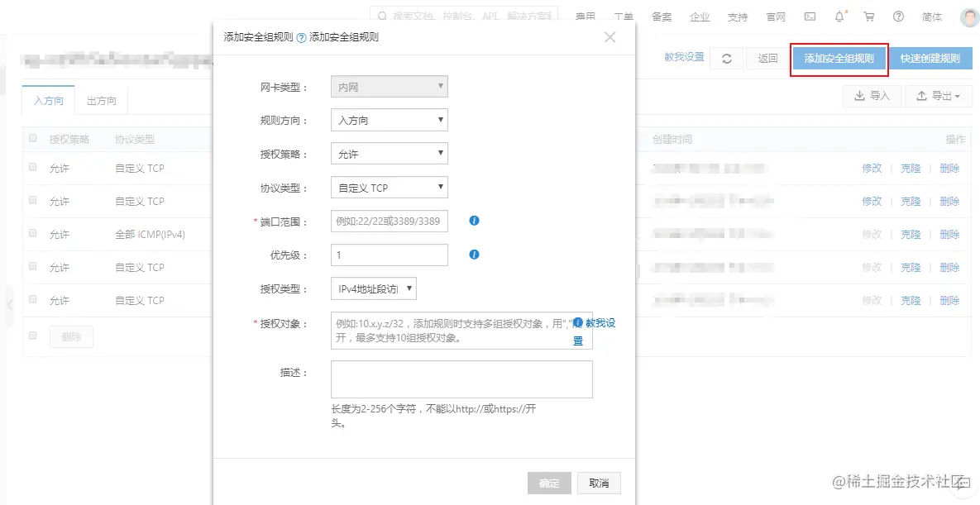Click the shopping cart icon in top bar
This screenshot has width=980, height=505.
coord(868,17)
